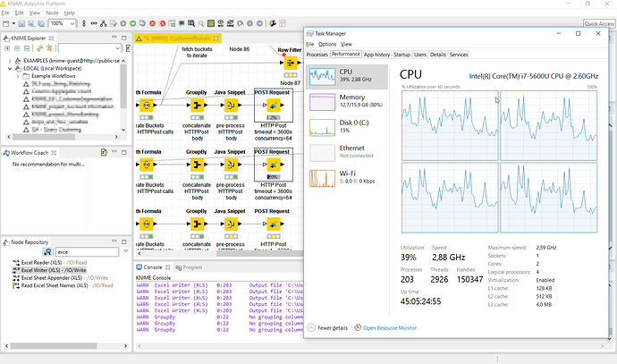This screenshot has height=364, width=617.
Task: Click the New workflow toolbar icon
Action: pyautogui.click(x=6, y=23)
